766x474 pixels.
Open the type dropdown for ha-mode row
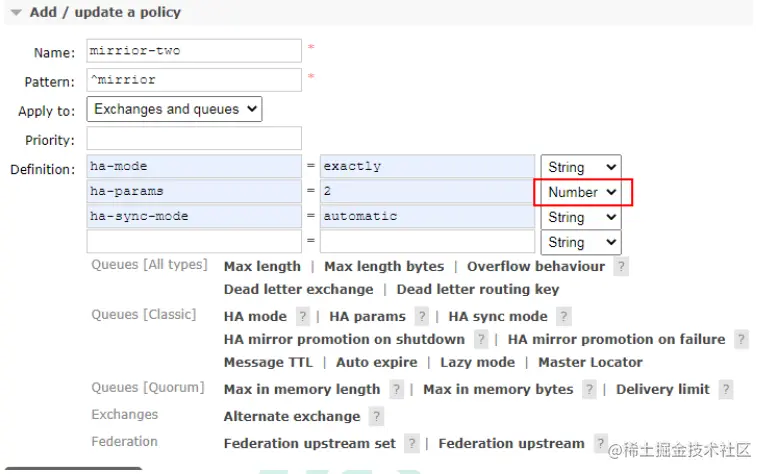point(580,167)
